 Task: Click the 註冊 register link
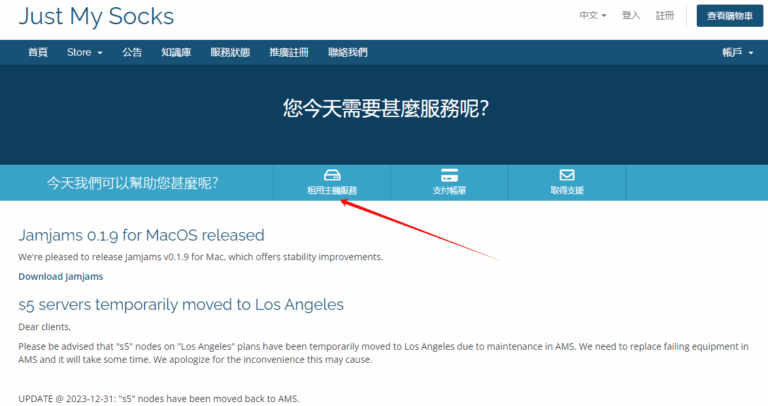pyautogui.click(x=664, y=16)
